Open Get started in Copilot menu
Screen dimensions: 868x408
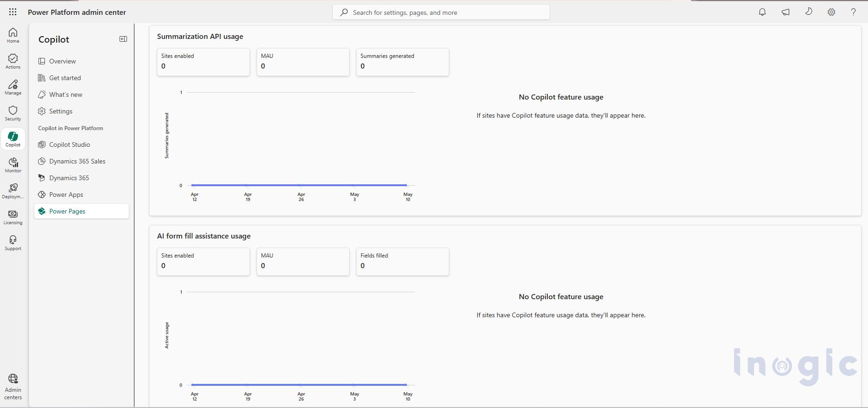[x=82, y=78]
